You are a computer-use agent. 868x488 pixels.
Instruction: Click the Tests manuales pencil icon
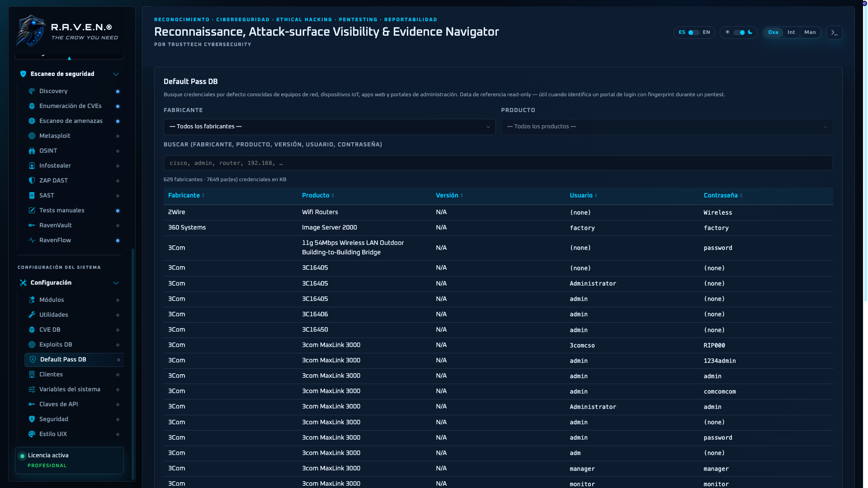click(x=32, y=211)
